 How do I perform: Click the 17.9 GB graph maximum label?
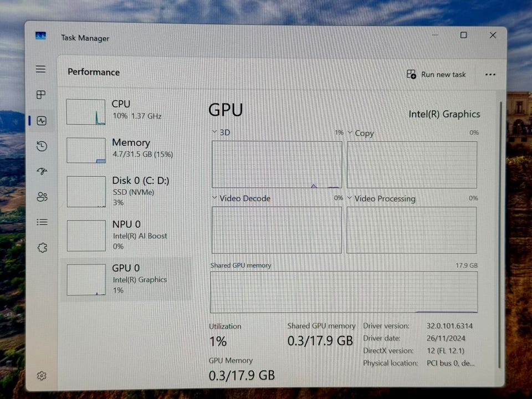(467, 265)
